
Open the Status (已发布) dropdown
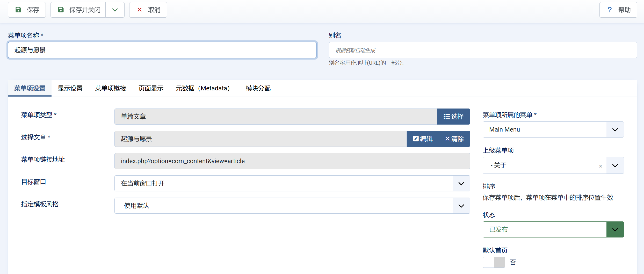553,229
